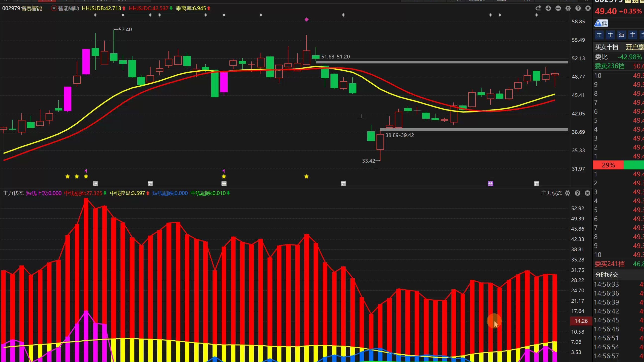This screenshot has width=644, height=362.
Task: Click the 主力状态 label at panel left
Action: pyautogui.click(x=13, y=193)
